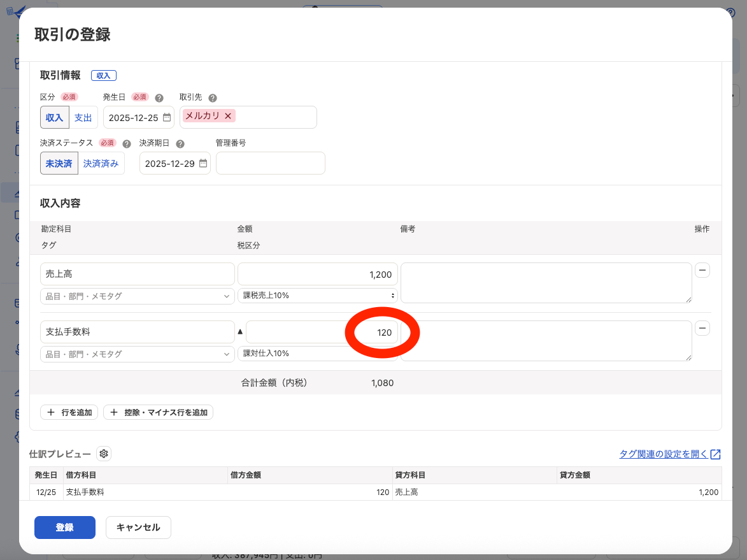
Task: Click the 登録 button
Action: click(65, 528)
